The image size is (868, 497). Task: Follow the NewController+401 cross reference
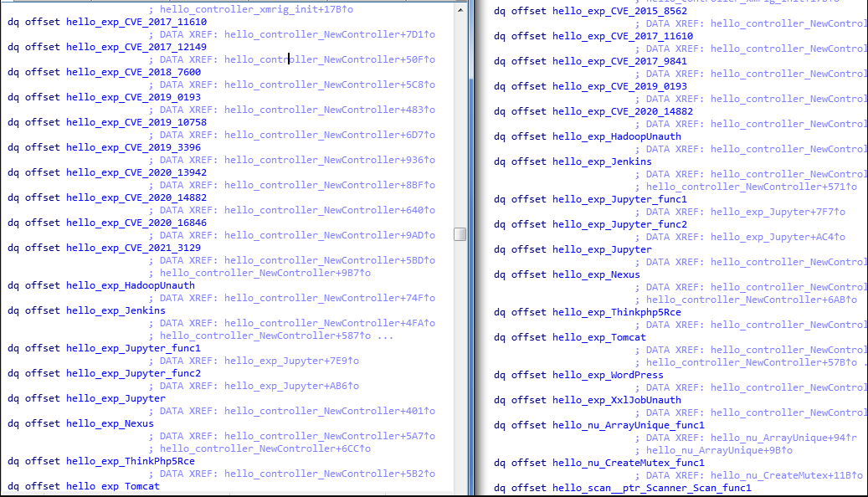click(x=330, y=411)
